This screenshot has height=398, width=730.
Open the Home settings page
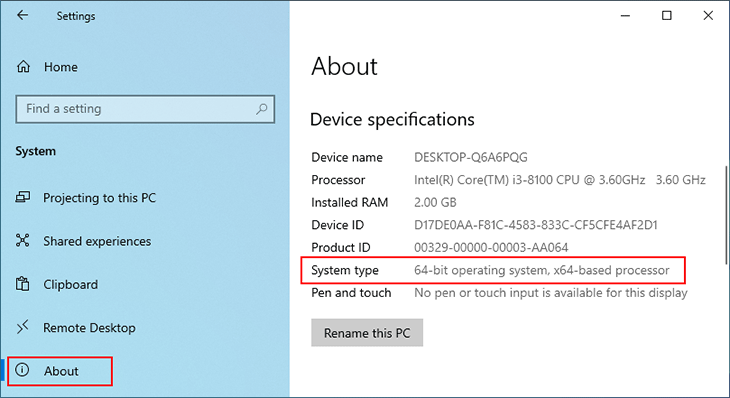61,67
